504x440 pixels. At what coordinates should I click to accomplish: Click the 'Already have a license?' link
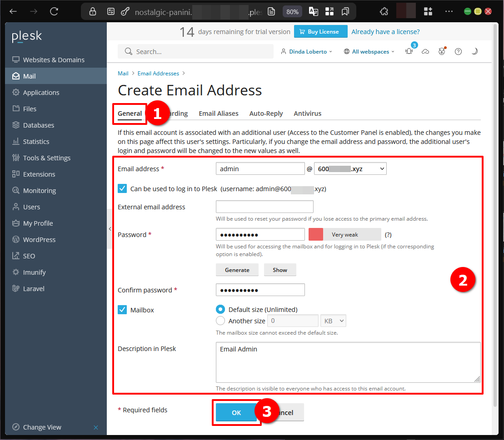click(x=385, y=31)
